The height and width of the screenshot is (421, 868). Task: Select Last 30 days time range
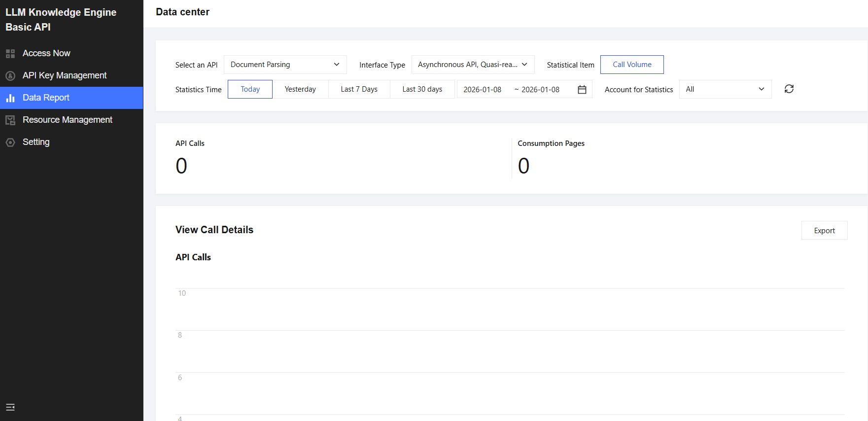coord(422,89)
